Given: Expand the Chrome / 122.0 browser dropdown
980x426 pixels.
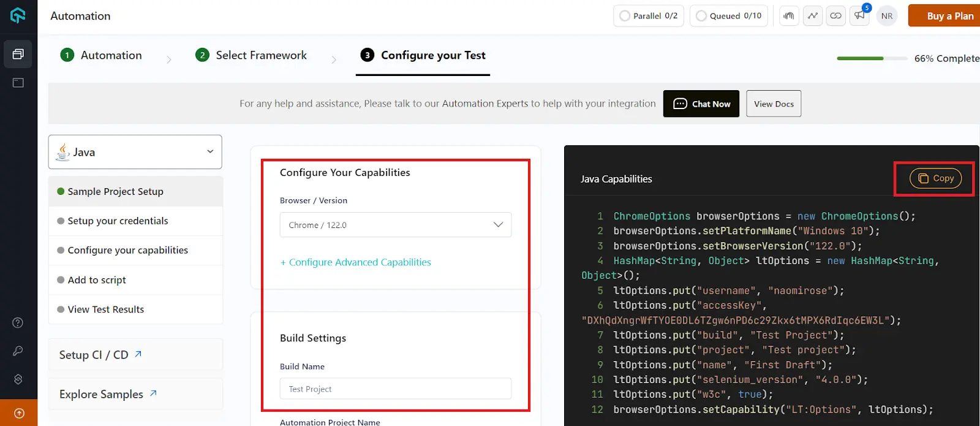Looking at the screenshot, I should [x=396, y=225].
